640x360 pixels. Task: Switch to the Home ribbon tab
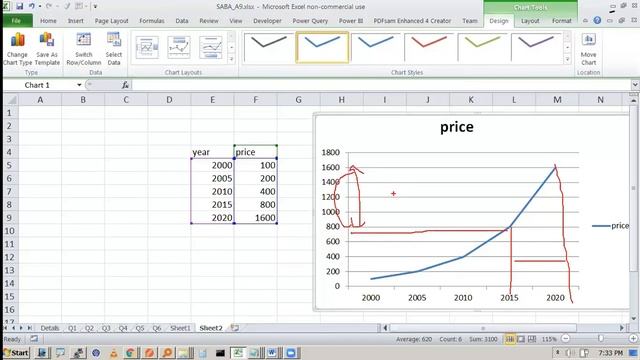coord(48,21)
